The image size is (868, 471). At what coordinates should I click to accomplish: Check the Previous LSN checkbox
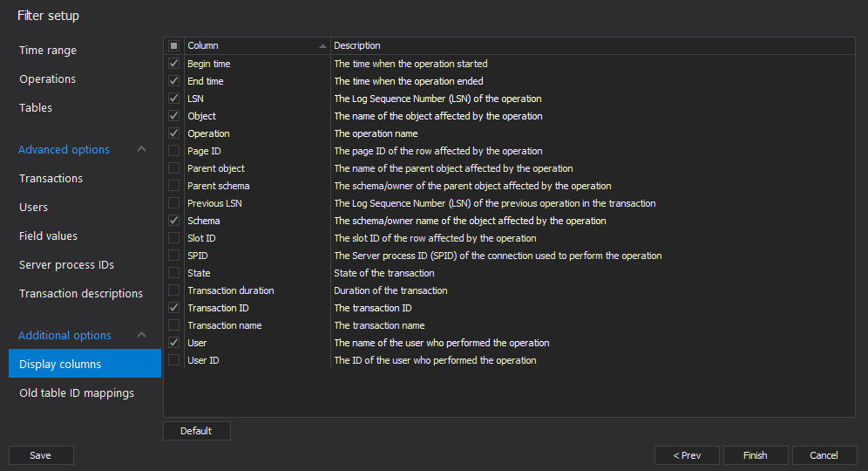click(173, 203)
